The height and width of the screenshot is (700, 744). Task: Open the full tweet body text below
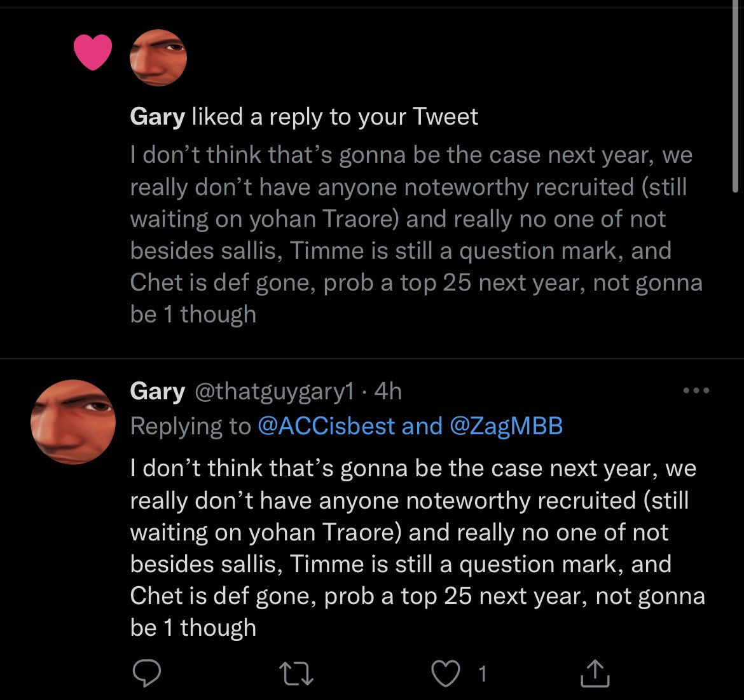click(x=418, y=548)
